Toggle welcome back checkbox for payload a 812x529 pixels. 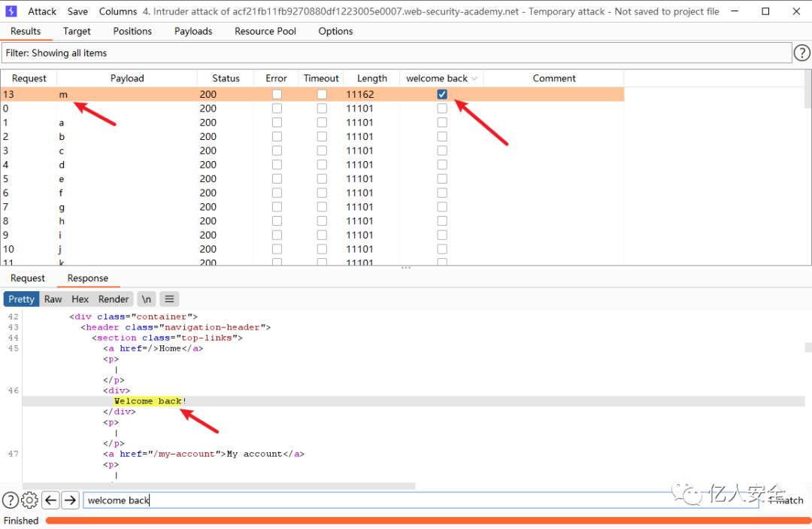click(x=442, y=122)
